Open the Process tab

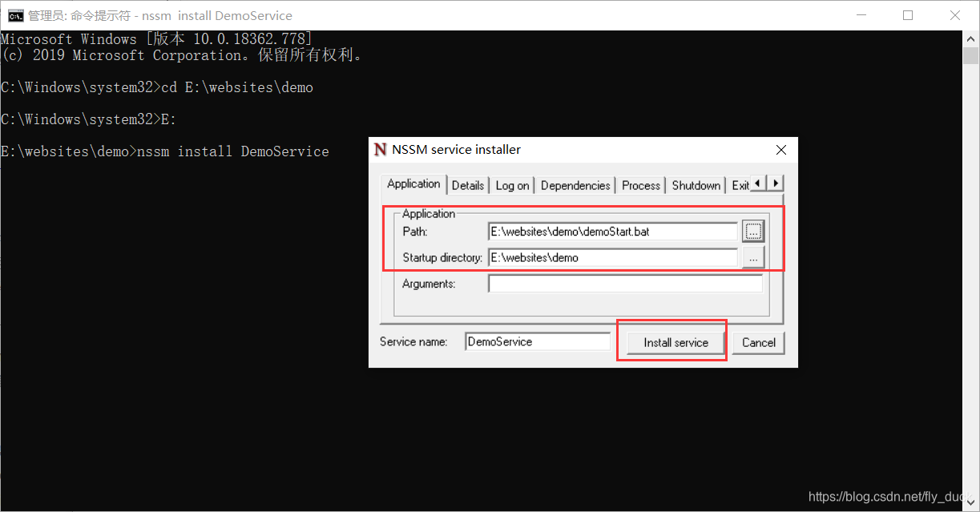[641, 185]
